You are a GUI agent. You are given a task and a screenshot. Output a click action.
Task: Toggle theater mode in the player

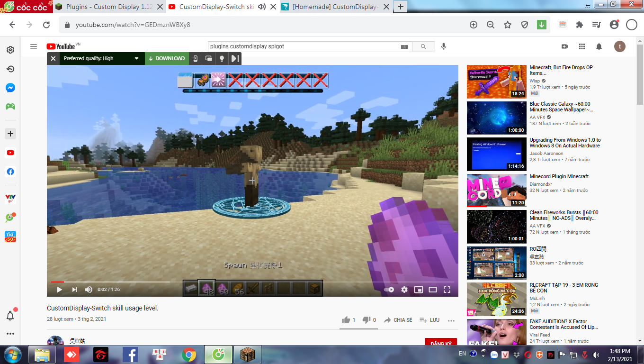click(432, 289)
